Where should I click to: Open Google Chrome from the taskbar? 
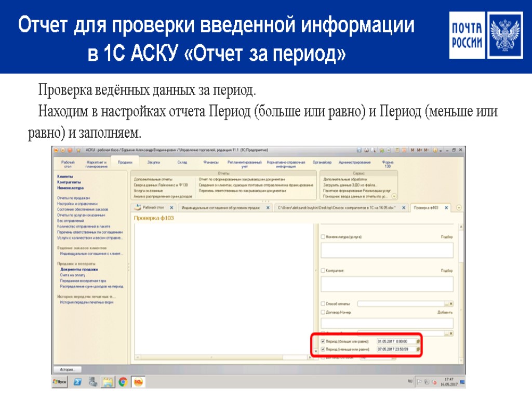coord(123,382)
